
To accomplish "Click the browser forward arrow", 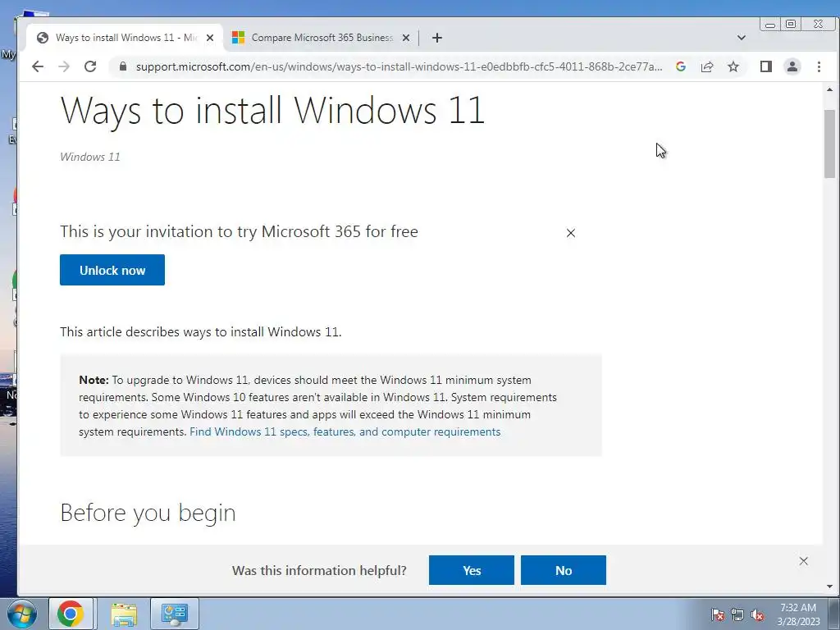I will (x=64, y=66).
